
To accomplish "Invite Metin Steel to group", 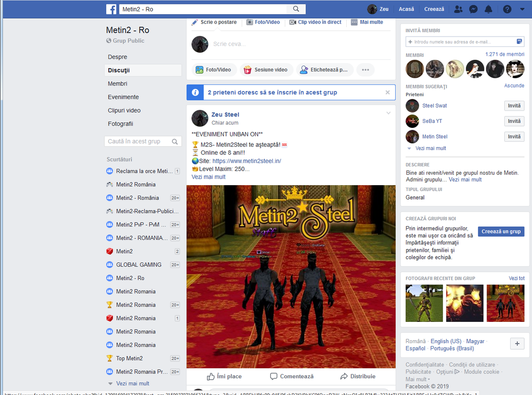I will 514,137.
